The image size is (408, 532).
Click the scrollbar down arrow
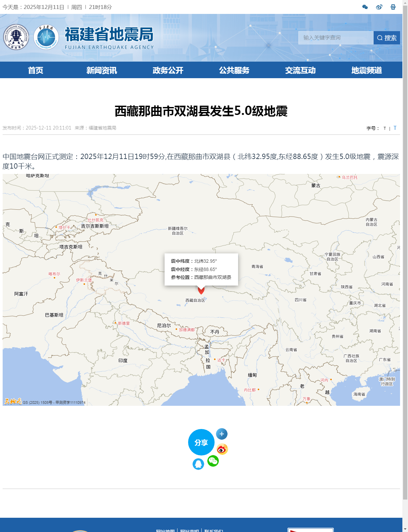click(x=405, y=529)
